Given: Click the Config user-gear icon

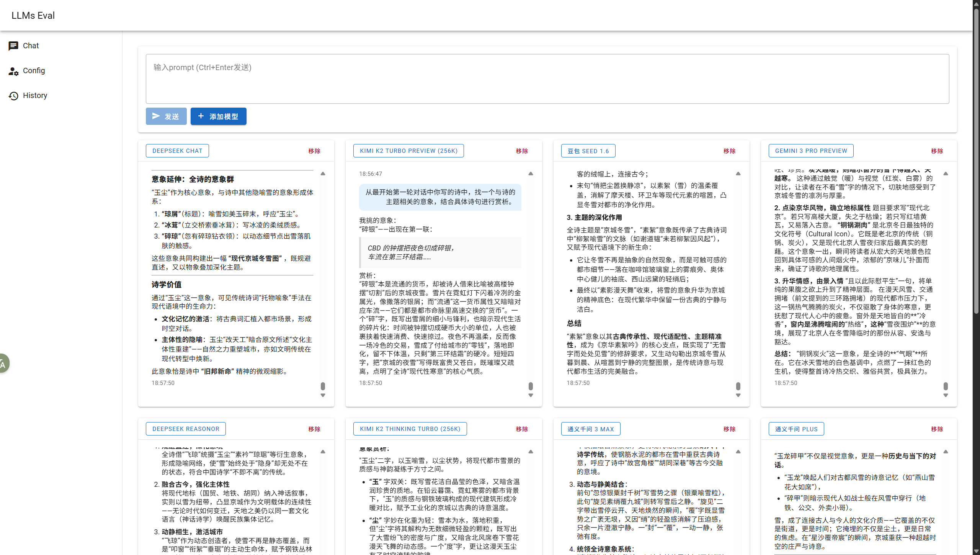Looking at the screenshot, I should (x=13, y=71).
